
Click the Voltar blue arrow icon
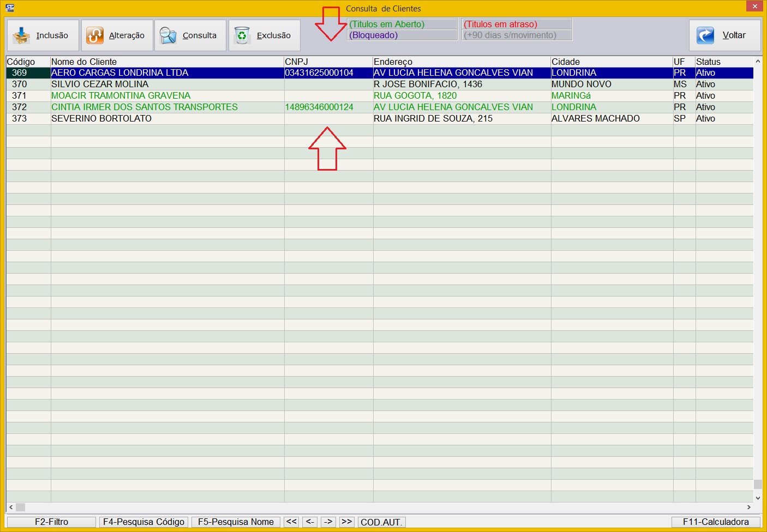pyautogui.click(x=705, y=35)
